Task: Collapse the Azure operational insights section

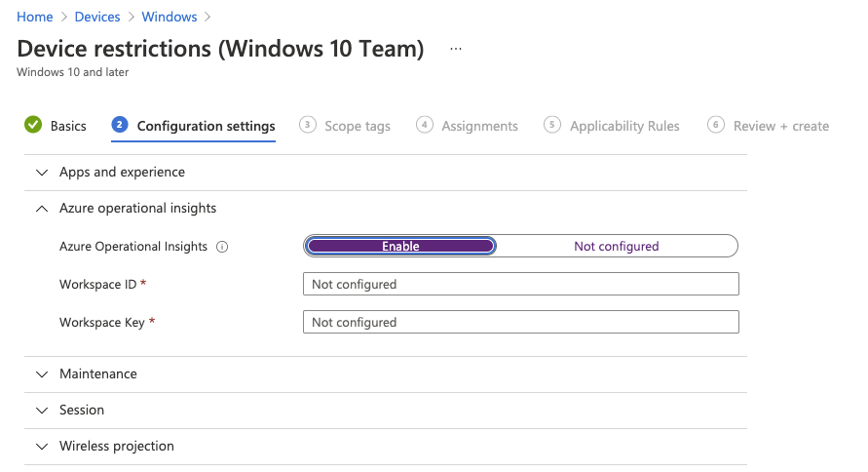Action: click(x=386, y=209)
